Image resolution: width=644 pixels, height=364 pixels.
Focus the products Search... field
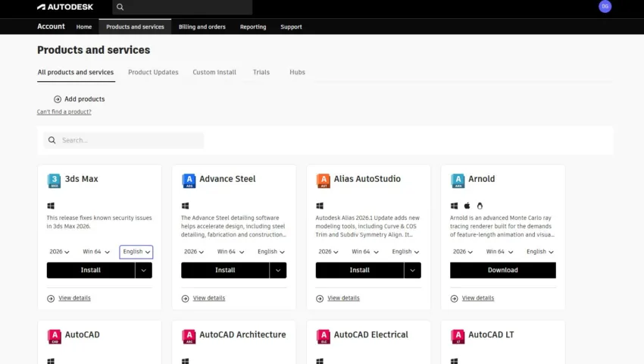tap(123, 140)
